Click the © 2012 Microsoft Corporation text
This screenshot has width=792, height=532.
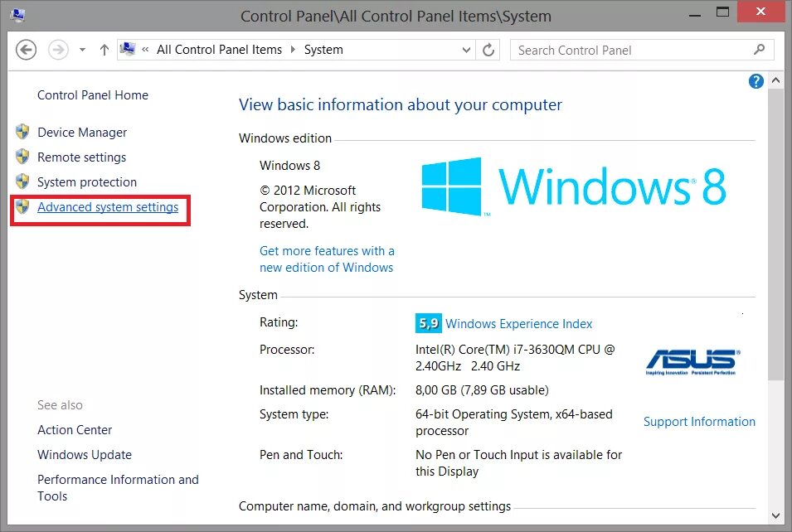pos(320,207)
